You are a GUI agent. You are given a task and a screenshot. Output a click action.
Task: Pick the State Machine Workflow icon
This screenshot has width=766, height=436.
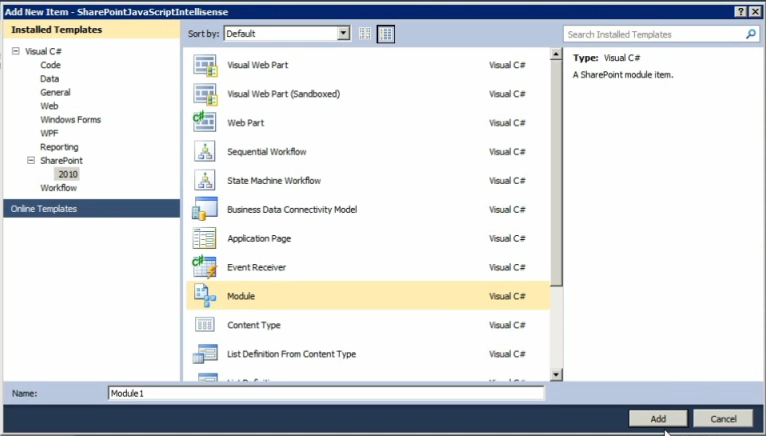click(205, 180)
